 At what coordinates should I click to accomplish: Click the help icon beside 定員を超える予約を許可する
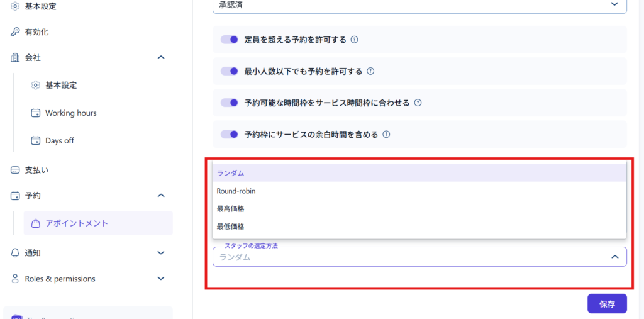point(354,40)
